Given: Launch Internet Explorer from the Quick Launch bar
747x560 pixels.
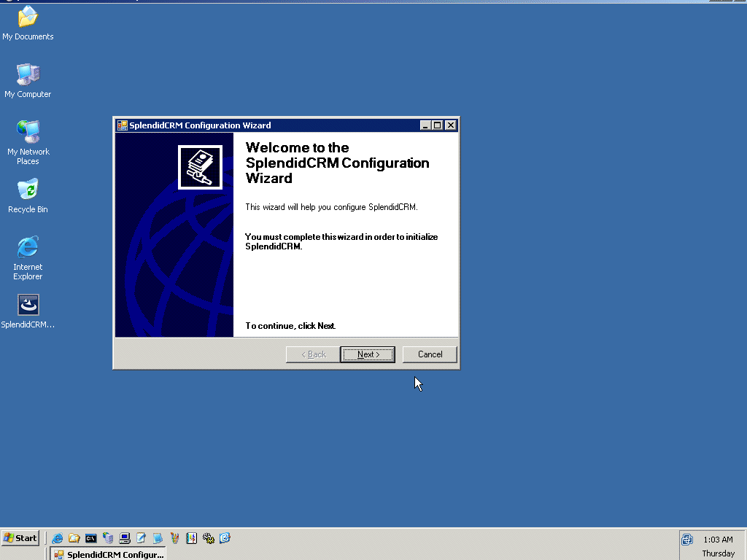Looking at the screenshot, I should pyautogui.click(x=58, y=538).
